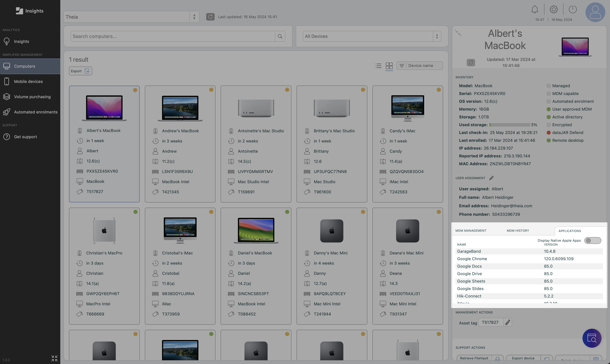Screen dimensions: 610x364
Task: Click Hik-Connect application row
Action: coord(529,296)
